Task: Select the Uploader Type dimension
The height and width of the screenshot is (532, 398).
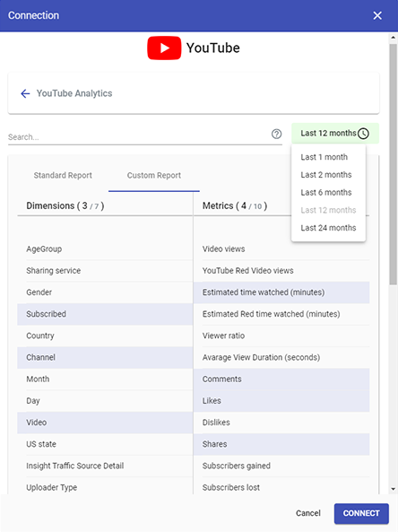Action: click(105, 487)
